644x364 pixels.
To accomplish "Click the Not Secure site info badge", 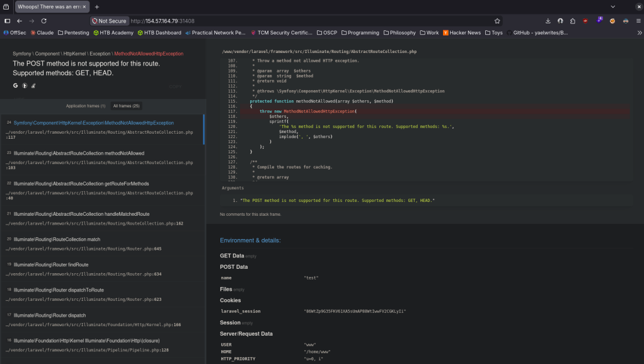I will coord(109,21).
